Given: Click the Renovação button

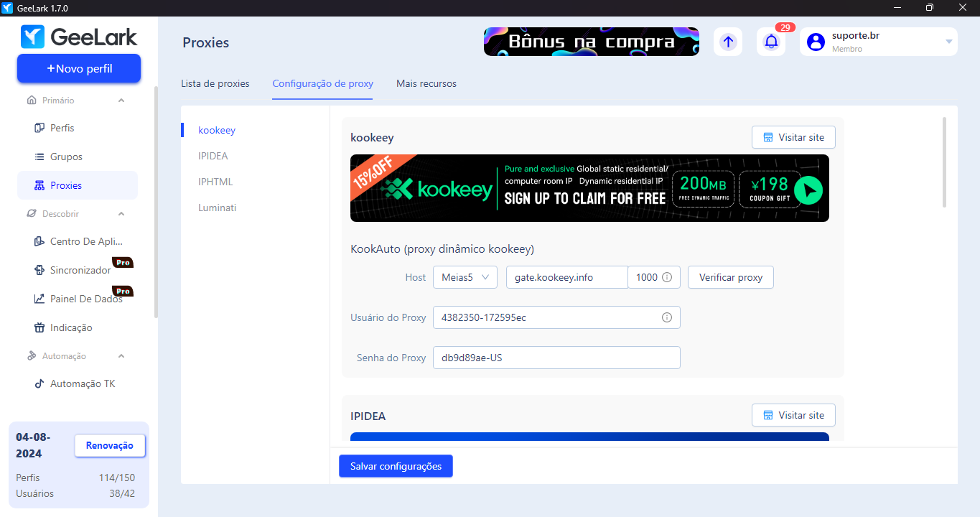Looking at the screenshot, I should click(x=110, y=445).
